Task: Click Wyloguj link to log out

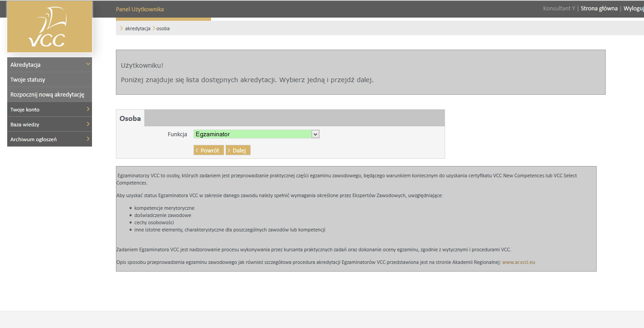Action: (x=634, y=9)
